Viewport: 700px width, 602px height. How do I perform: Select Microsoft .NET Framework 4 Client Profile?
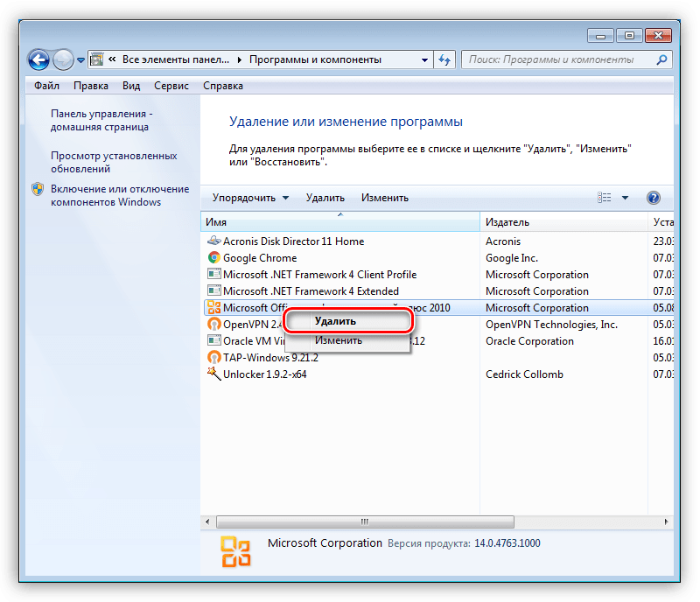[319, 275]
